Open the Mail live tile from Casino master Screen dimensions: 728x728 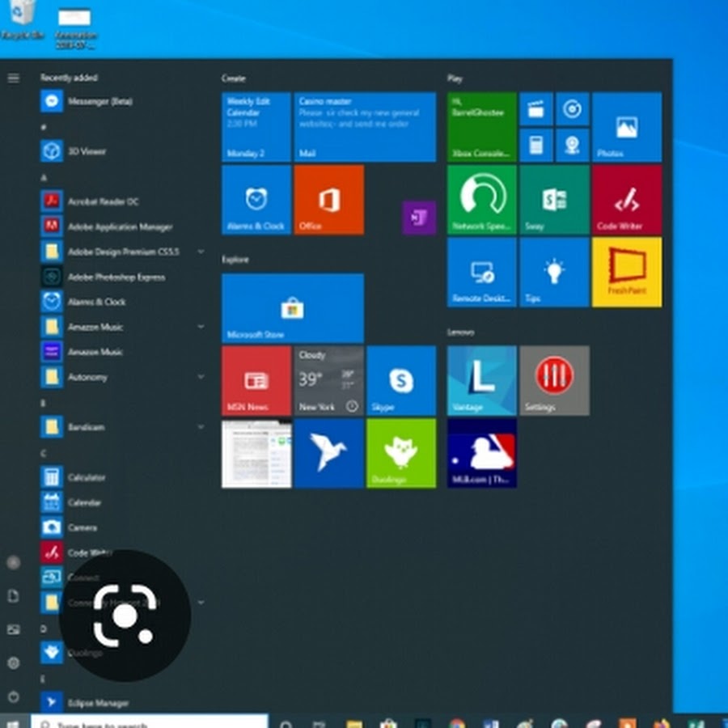click(x=365, y=127)
